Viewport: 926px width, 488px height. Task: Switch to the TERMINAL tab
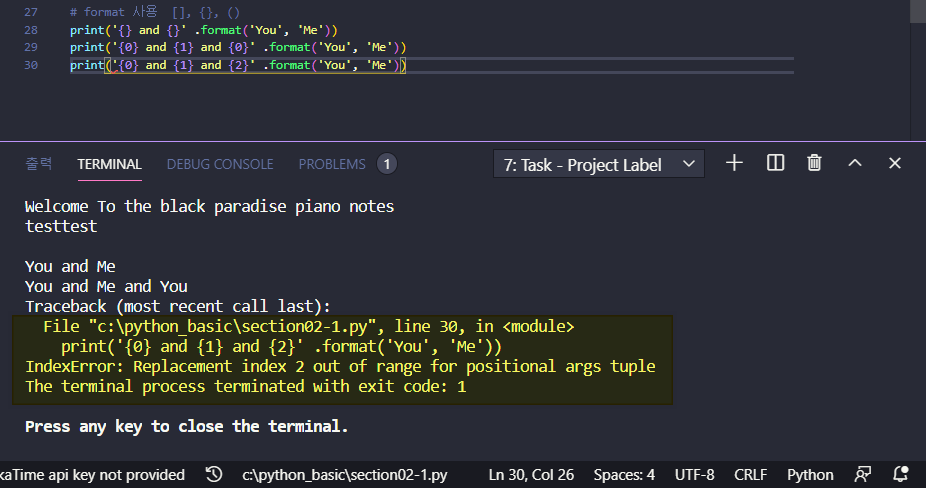[x=109, y=164]
